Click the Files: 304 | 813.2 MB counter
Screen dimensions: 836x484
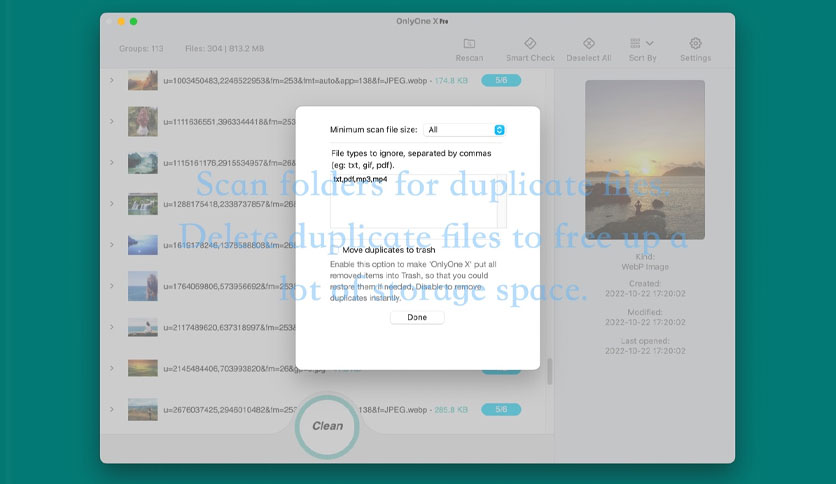[x=224, y=49]
